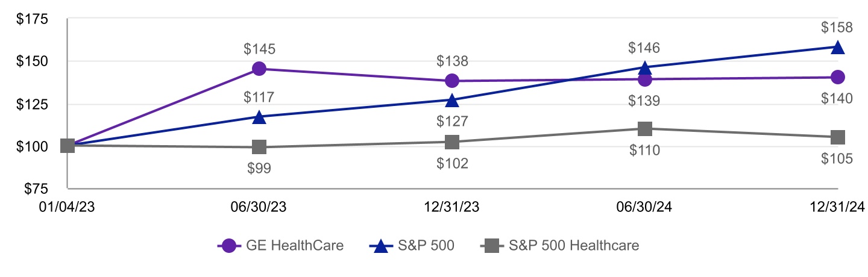
Task: Select the S&P 500 Healthcare square at $99
Action: click(259, 147)
